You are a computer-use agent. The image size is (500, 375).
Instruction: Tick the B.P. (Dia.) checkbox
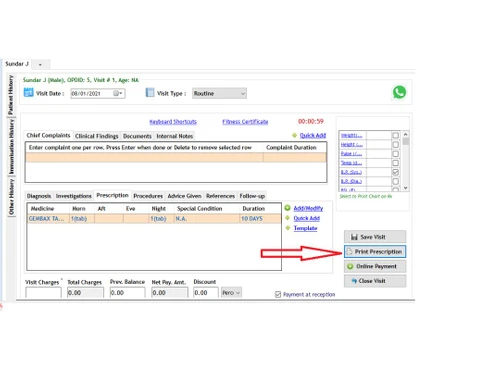(x=395, y=181)
